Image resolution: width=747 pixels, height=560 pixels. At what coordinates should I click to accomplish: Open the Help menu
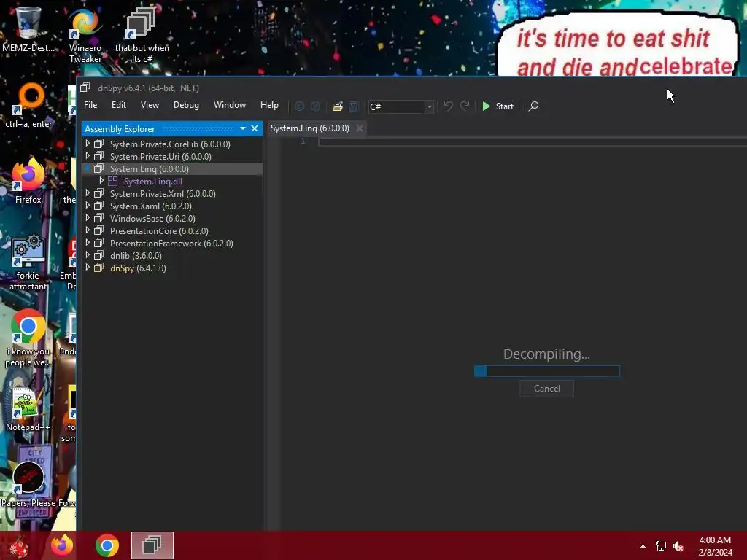(269, 105)
